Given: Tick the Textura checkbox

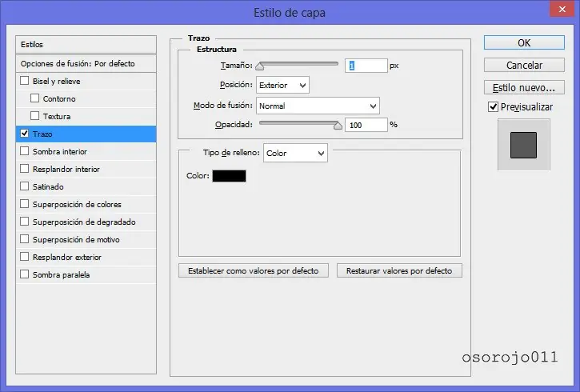Looking at the screenshot, I should (34, 116).
